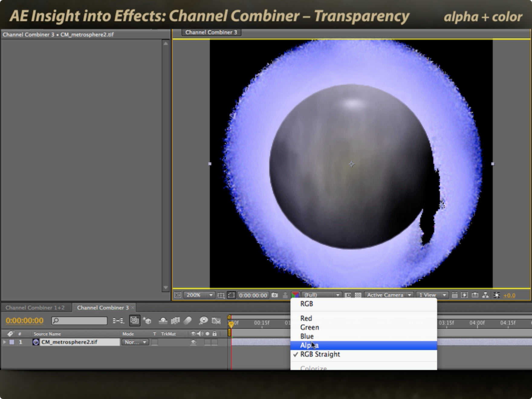Click the Show Snapshot person icon
This screenshot has width=532, height=399.
(x=285, y=295)
